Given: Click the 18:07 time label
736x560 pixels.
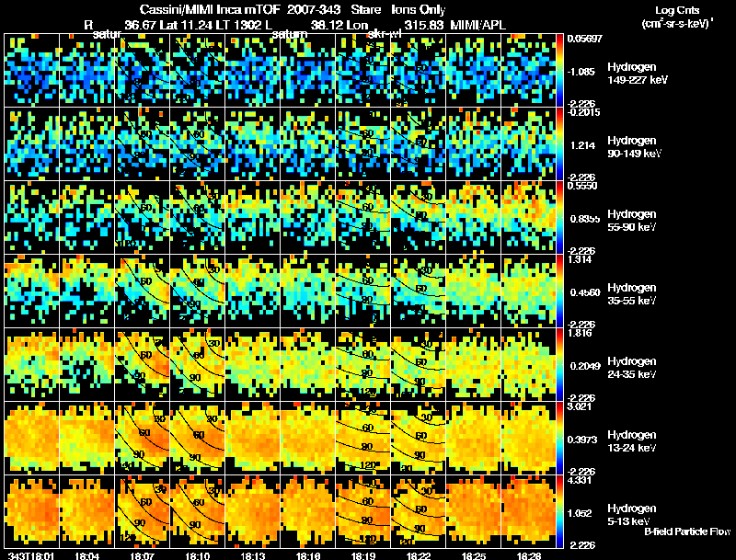Looking at the screenshot, I should (x=143, y=555).
